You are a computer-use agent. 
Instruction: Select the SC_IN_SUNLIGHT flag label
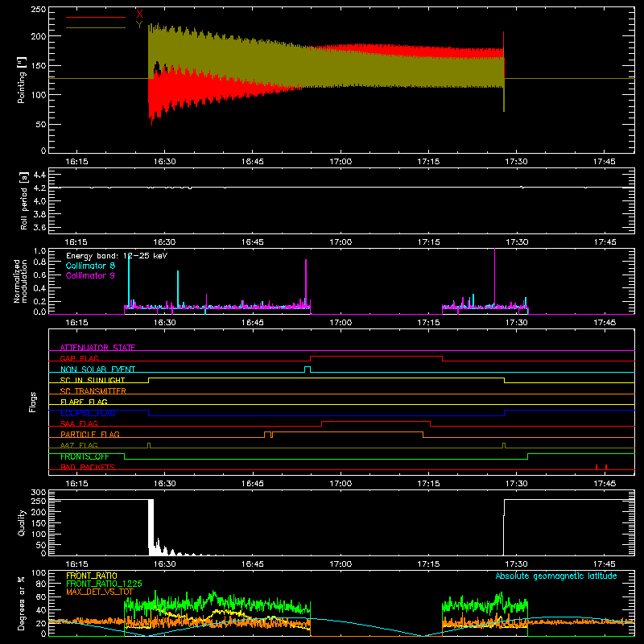[93, 380]
